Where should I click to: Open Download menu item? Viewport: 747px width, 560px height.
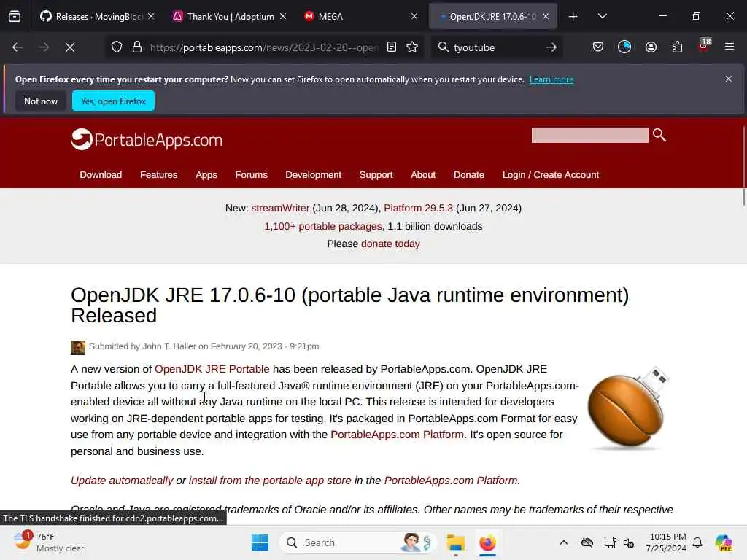tap(101, 175)
